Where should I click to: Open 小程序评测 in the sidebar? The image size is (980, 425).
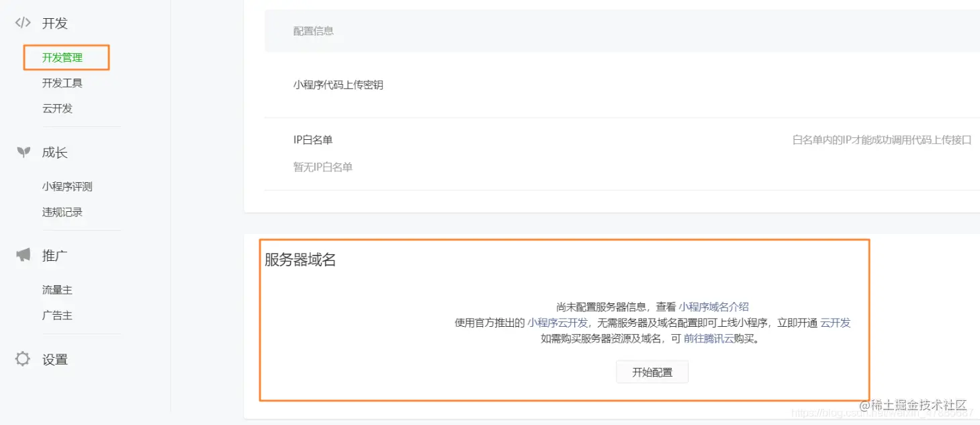(x=67, y=187)
